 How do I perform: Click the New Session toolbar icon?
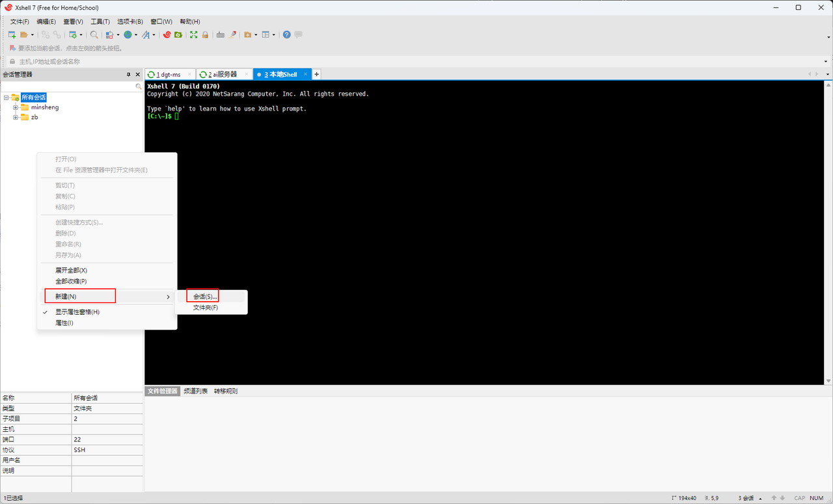point(12,34)
